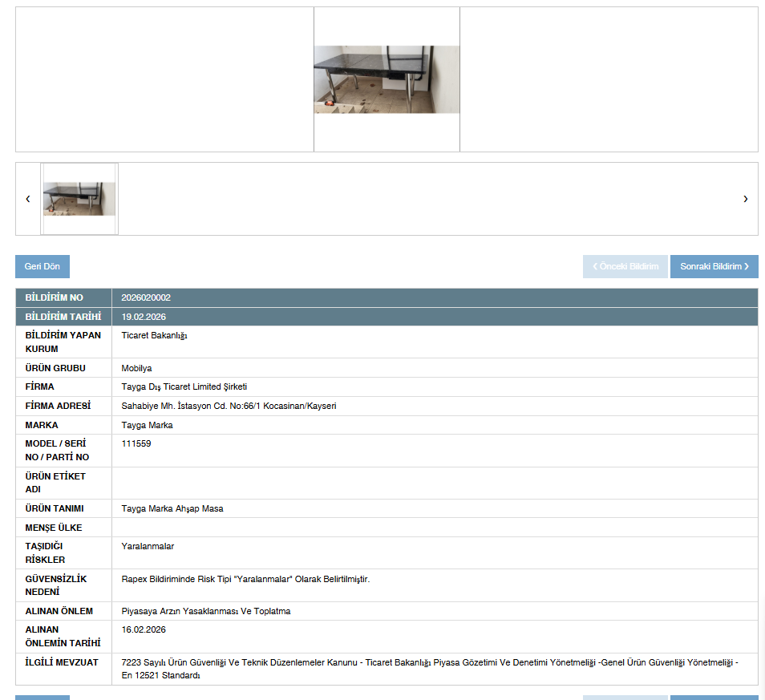Click the left arrow of the image carousel
Screen dimensions: 765x700
coord(28,199)
